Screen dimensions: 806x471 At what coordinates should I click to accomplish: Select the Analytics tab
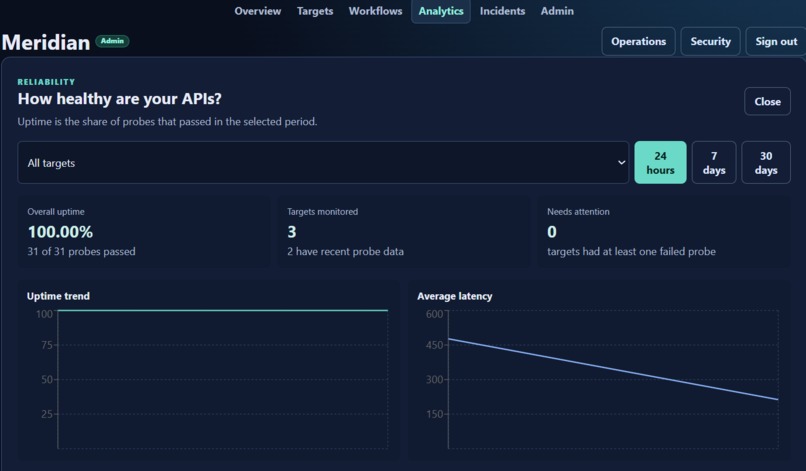[441, 11]
